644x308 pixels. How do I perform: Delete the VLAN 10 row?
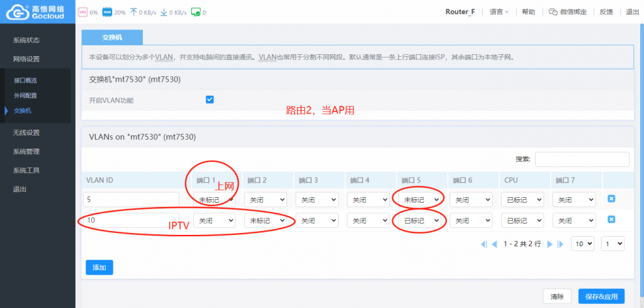tap(611, 219)
